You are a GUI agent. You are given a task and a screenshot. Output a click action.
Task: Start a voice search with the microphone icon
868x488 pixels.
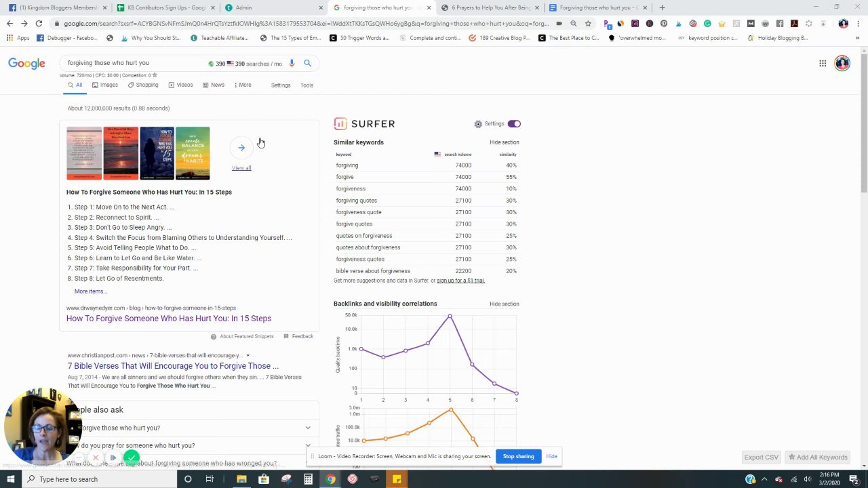[292, 63]
